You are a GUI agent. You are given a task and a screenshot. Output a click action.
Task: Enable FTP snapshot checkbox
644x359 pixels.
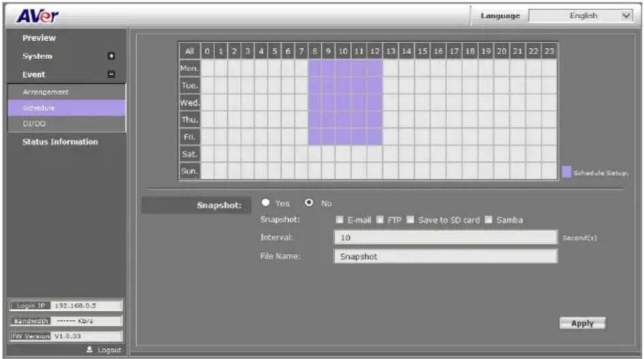click(379, 220)
